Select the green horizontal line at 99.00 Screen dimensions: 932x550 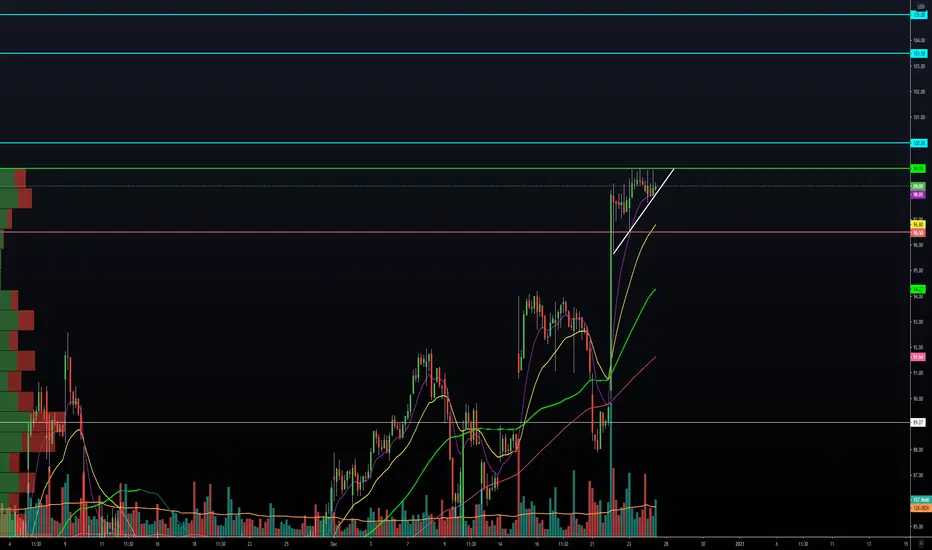(455, 169)
